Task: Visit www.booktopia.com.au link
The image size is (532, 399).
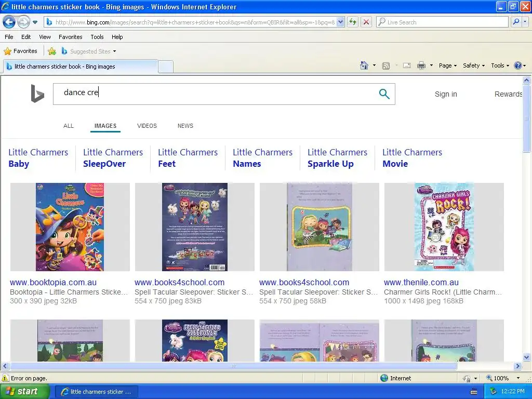Action: [54, 282]
